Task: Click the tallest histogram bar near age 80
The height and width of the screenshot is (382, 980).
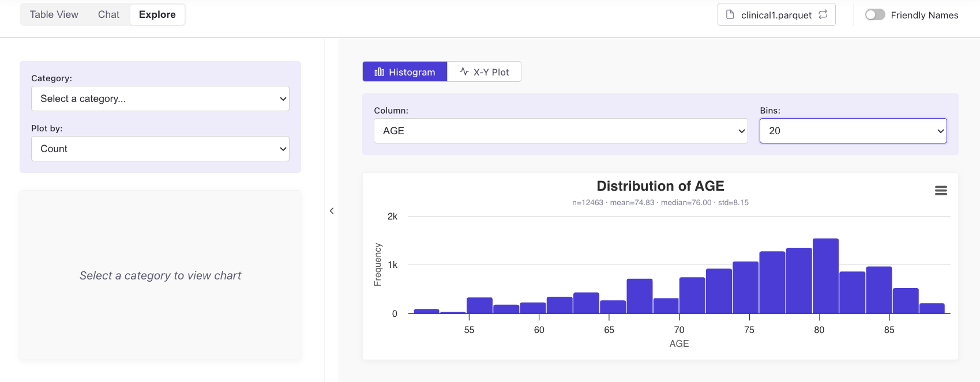Action: pyautogui.click(x=825, y=276)
